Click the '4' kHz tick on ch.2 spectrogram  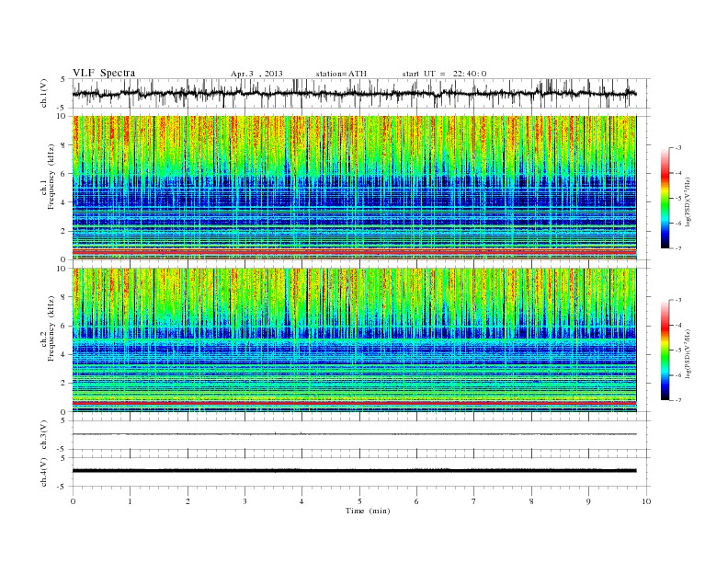coord(63,354)
